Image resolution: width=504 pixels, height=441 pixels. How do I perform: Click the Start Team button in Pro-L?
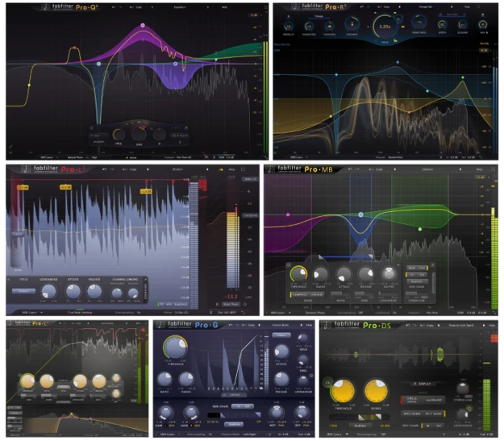pyautogui.click(x=231, y=304)
